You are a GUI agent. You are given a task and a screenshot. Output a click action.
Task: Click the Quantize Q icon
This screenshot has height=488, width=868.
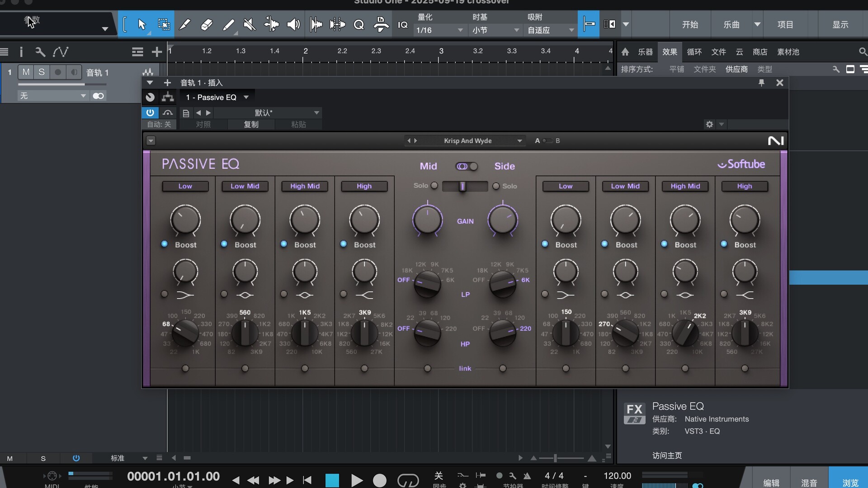(359, 25)
